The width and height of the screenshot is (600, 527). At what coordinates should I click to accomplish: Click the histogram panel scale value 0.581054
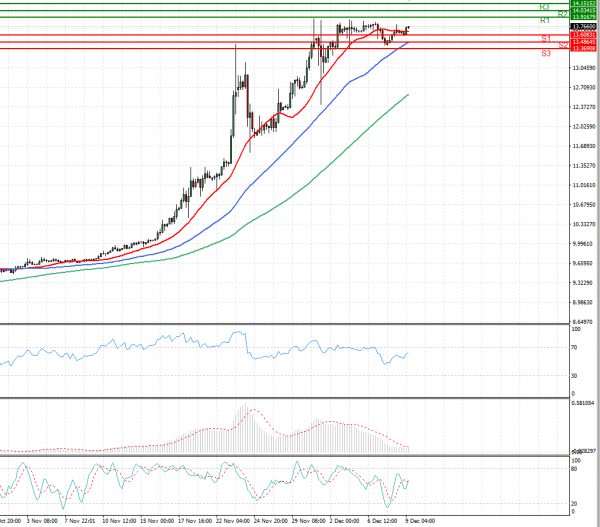583,403
